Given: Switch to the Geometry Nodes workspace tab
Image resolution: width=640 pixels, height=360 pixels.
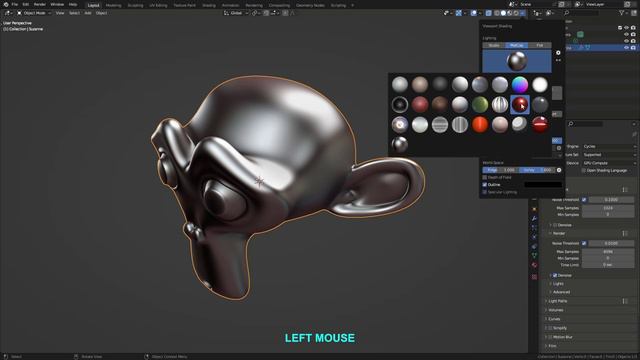Looking at the screenshot, I should point(310,5).
